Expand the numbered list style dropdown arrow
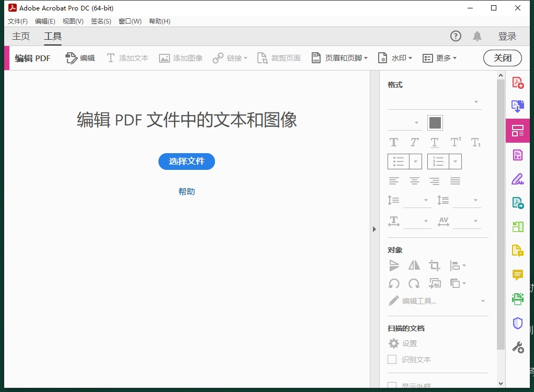Viewport: 534px width, 392px height. coord(456,162)
